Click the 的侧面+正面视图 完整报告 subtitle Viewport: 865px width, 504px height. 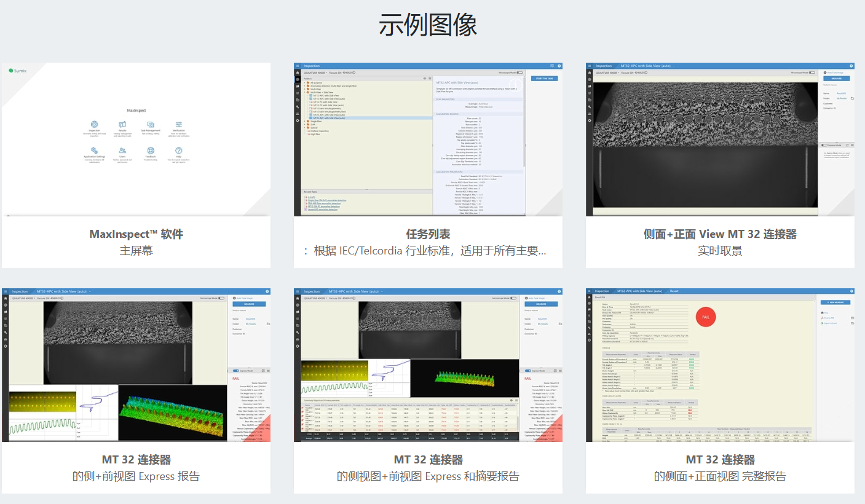pyautogui.click(x=720, y=476)
